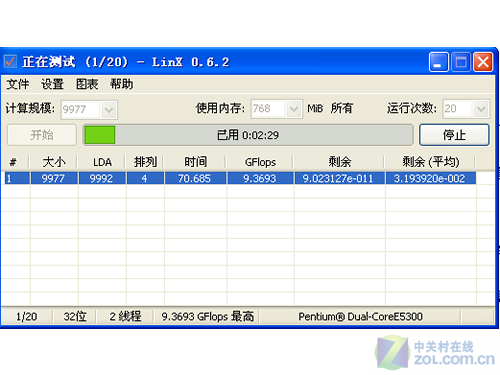The image size is (500, 375).
Task: Click the 排列 column header
Action: point(145,162)
